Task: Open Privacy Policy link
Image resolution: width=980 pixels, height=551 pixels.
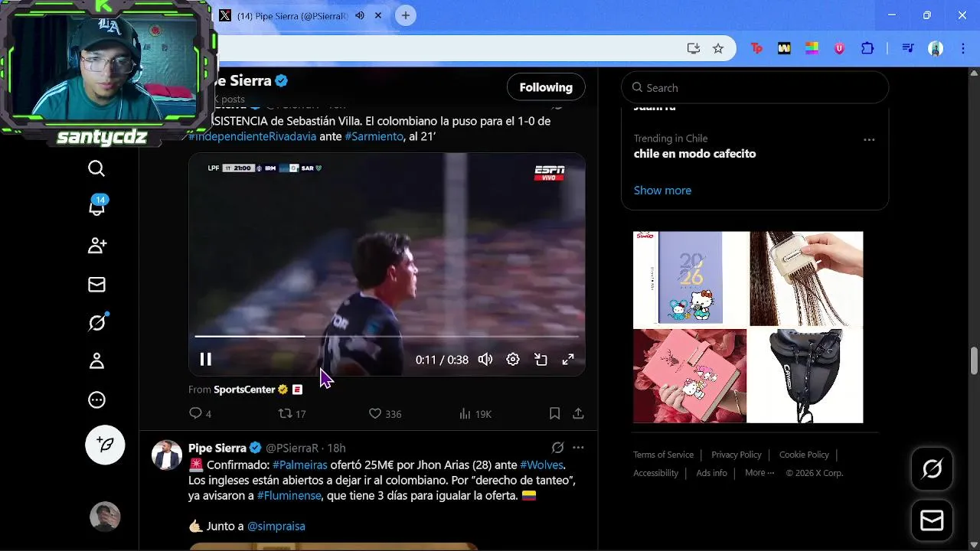Action: click(737, 455)
